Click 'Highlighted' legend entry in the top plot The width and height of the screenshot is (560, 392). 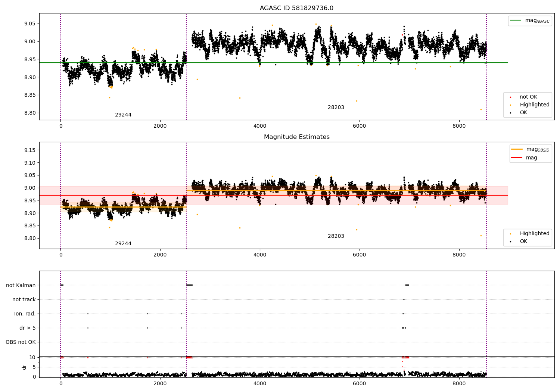pos(534,105)
